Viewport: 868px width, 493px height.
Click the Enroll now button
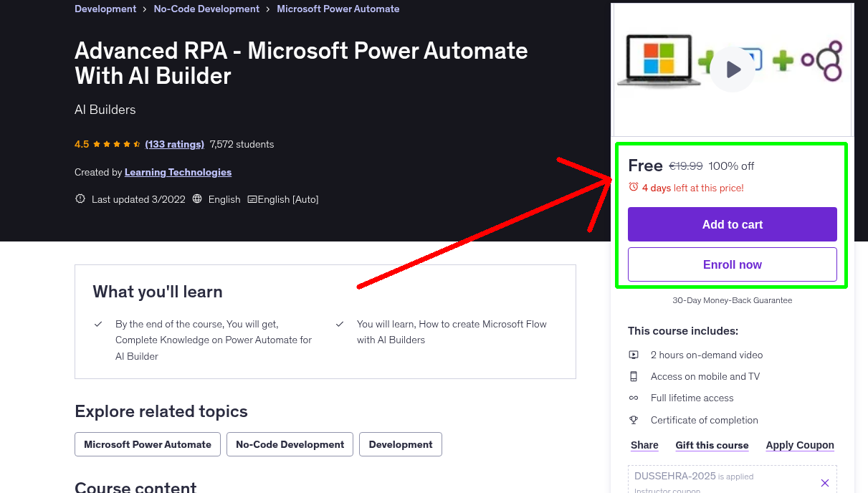point(733,264)
